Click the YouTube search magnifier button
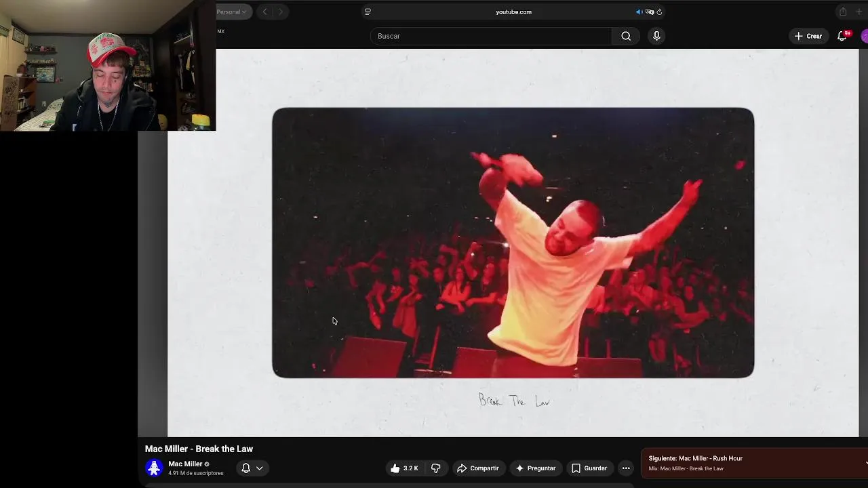This screenshot has width=868, height=488. click(x=626, y=36)
